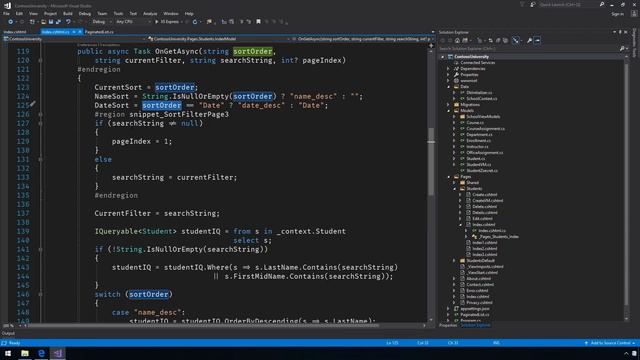Viewport: 640px width, 360px height.
Task: Click the Save All toolbar icon
Action: click(x=58, y=22)
